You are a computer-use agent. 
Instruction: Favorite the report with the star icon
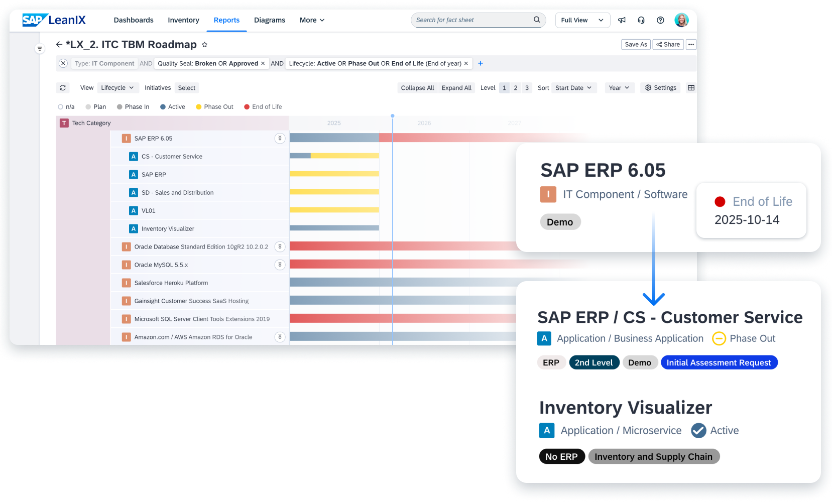[x=204, y=45]
